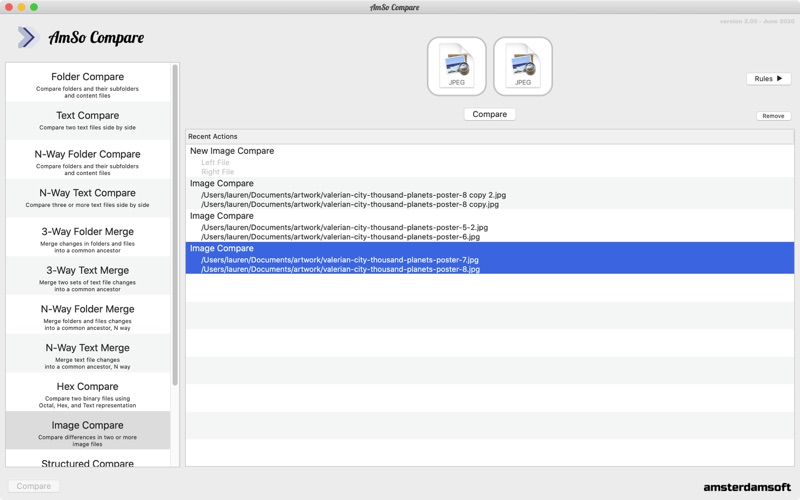Select Hex Compare in the sidebar
The width and height of the screenshot is (800, 500).
click(x=88, y=392)
